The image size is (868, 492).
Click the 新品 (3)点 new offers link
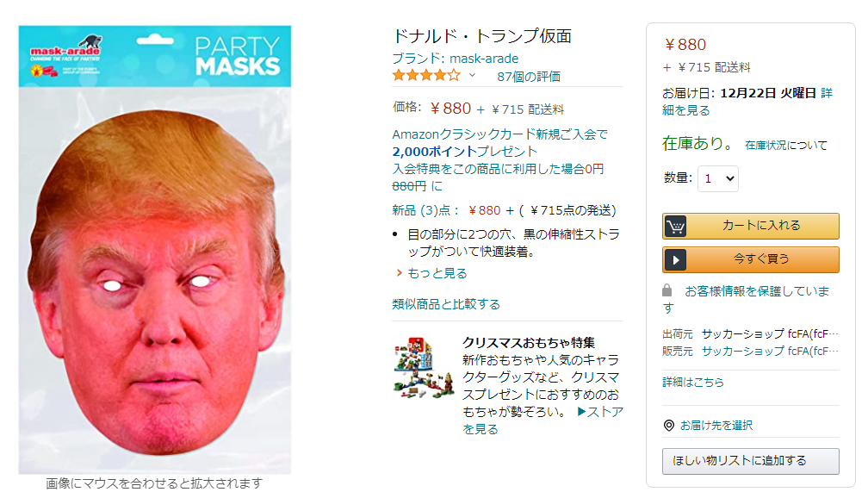point(425,210)
